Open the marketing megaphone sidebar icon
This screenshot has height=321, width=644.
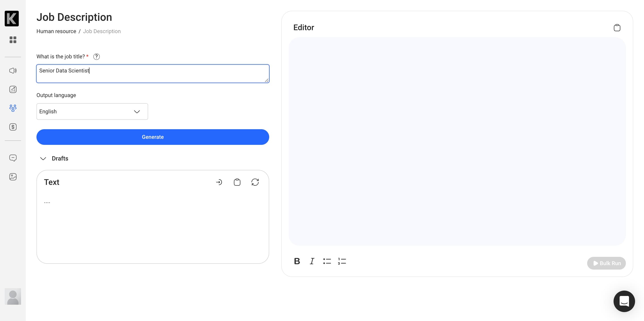pyautogui.click(x=13, y=71)
